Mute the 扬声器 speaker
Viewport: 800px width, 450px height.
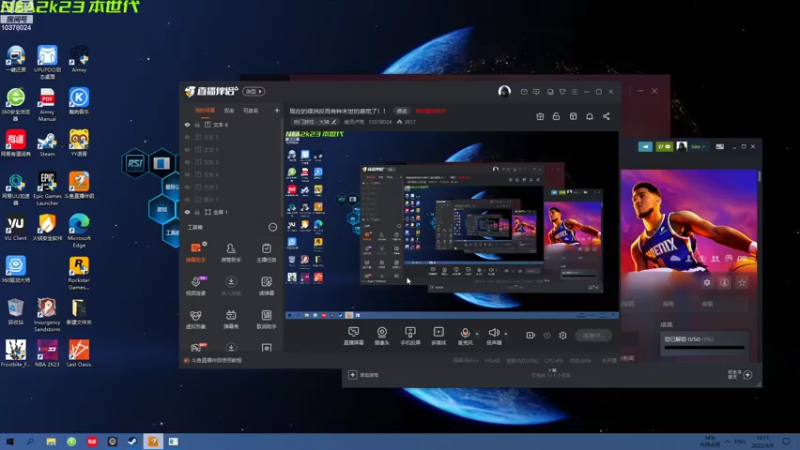pyautogui.click(x=494, y=336)
